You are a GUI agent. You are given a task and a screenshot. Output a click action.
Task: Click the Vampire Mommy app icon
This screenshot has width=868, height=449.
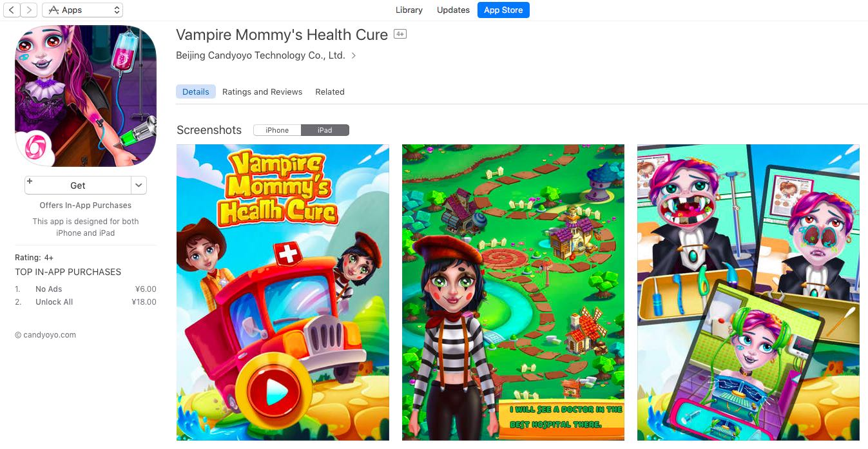[x=86, y=96]
